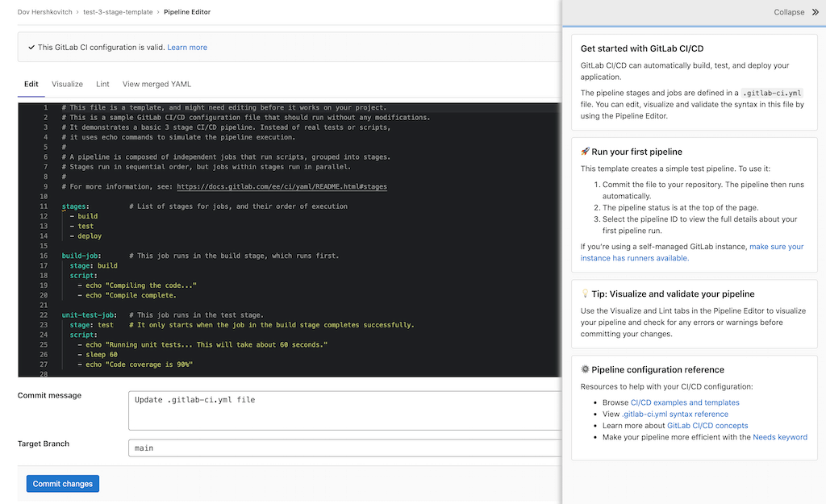Viewport: 826px width, 504px height.
Task: Click the checkmark icon in the valid configuration banner
Action: pos(32,47)
